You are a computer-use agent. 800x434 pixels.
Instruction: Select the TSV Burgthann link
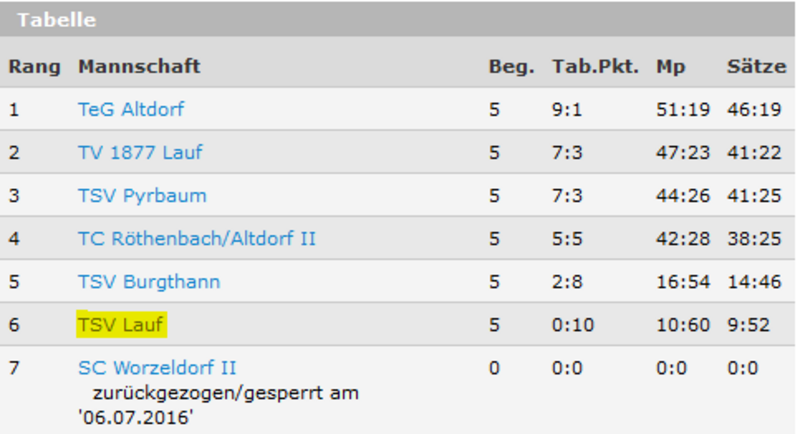pyautogui.click(x=149, y=282)
